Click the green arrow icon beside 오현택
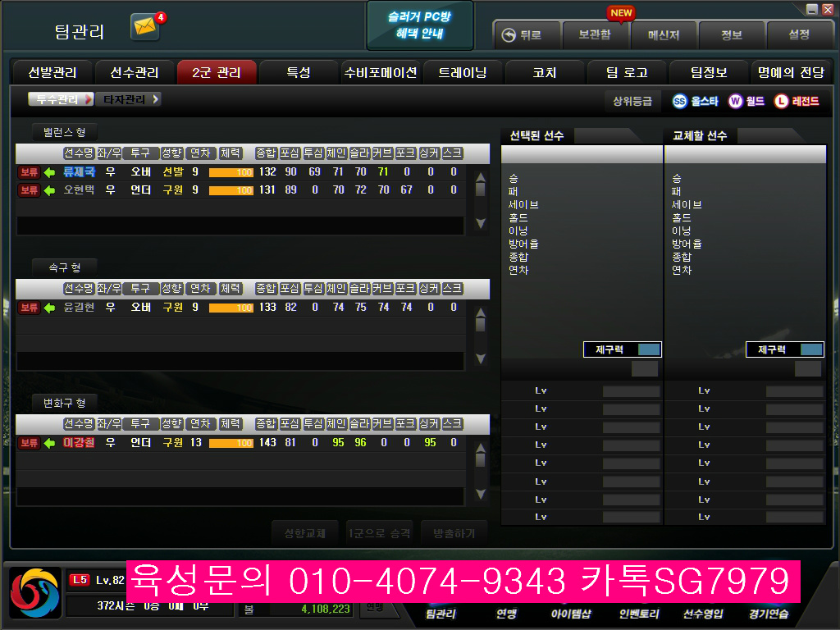This screenshot has height=630, width=840. 50,190
